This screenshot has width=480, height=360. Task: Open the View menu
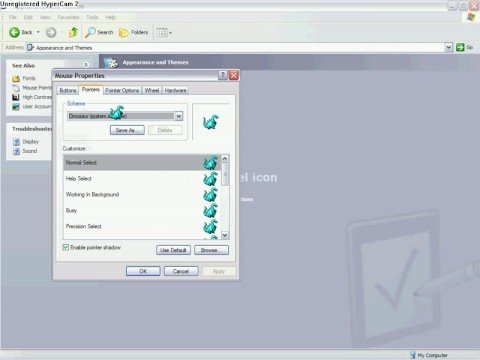tap(45, 17)
